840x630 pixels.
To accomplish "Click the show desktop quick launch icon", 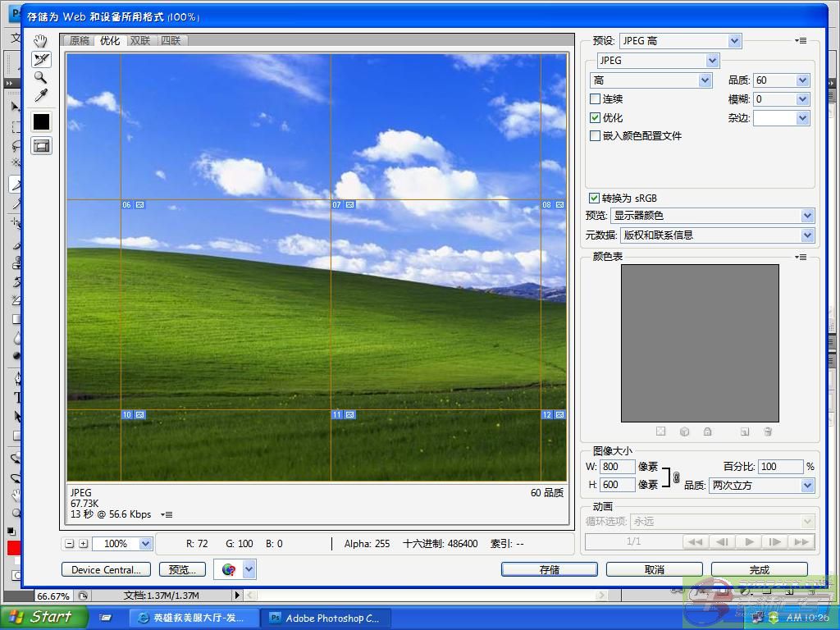I will pos(106,619).
